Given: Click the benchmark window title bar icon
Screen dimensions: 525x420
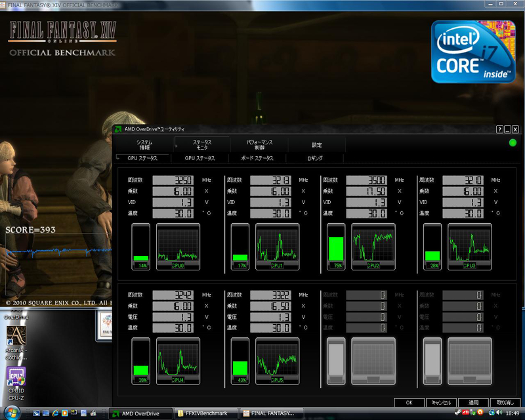Looking at the screenshot, I should pos(3,5).
